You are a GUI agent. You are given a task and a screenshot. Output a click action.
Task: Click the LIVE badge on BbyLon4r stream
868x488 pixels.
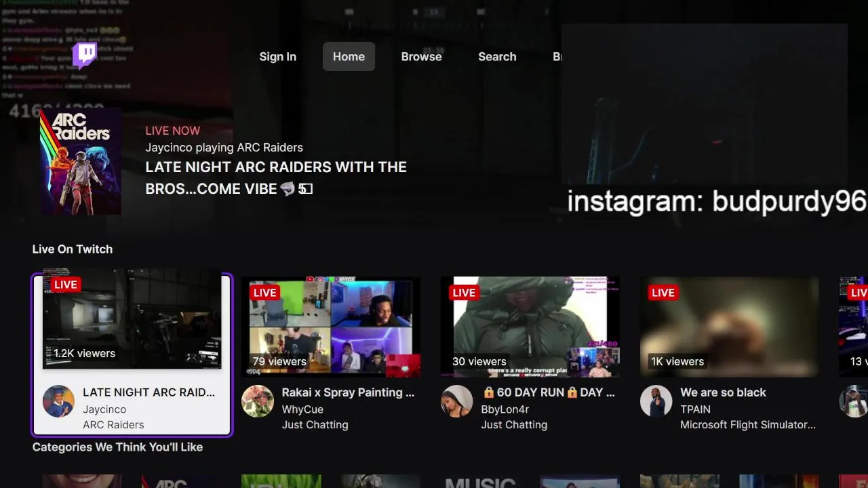point(464,293)
